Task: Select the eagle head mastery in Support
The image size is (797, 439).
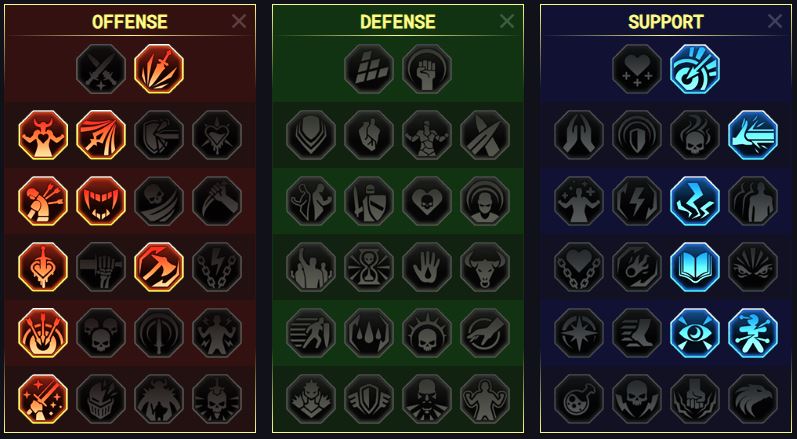Action: pyautogui.click(x=753, y=399)
